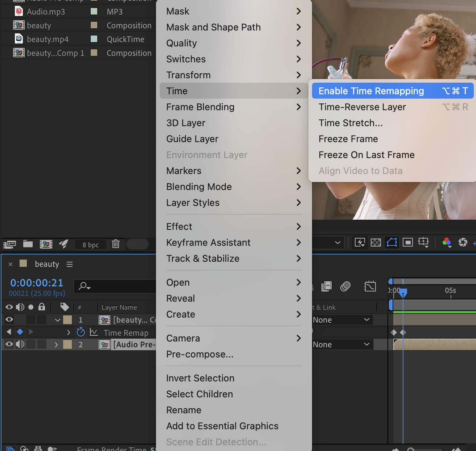The width and height of the screenshot is (476, 451).
Task: Click the blue 0:00:00:21 current timecode
Action: 37,283
